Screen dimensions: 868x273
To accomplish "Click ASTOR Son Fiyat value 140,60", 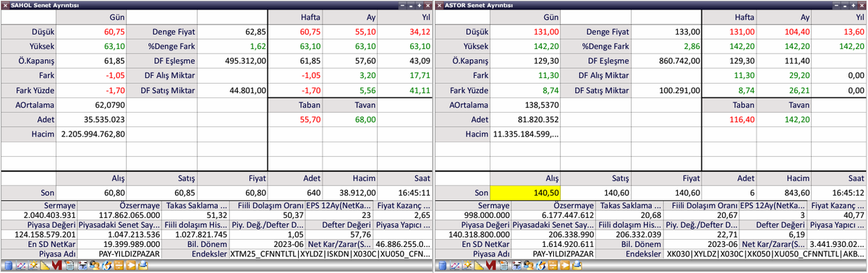I will (x=686, y=193).
